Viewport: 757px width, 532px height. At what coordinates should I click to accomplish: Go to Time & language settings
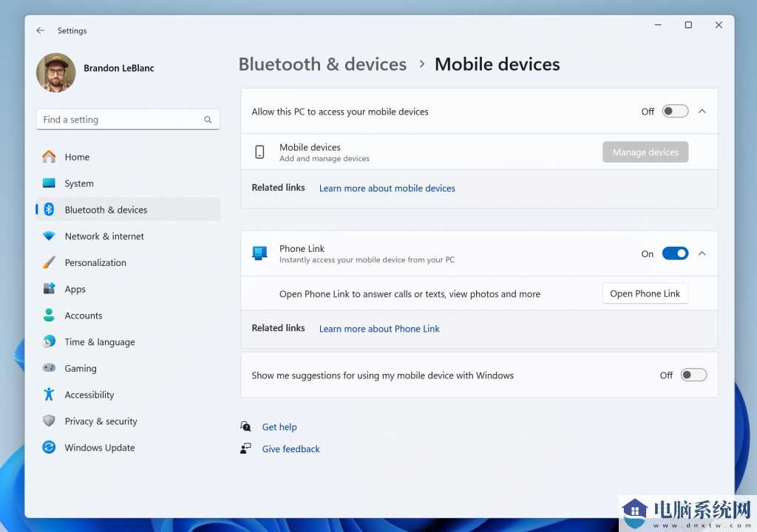tap(99, 342)
